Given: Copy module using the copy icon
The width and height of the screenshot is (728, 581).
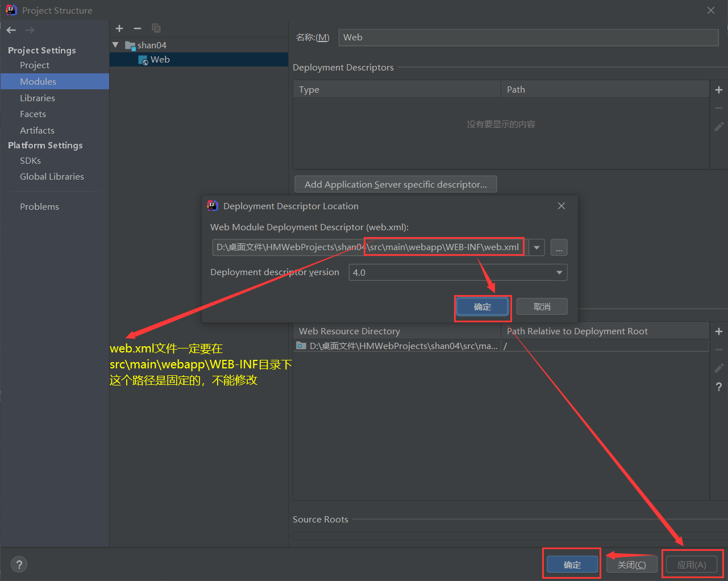Looking at the screenshot, I should [x=156, y=28].
